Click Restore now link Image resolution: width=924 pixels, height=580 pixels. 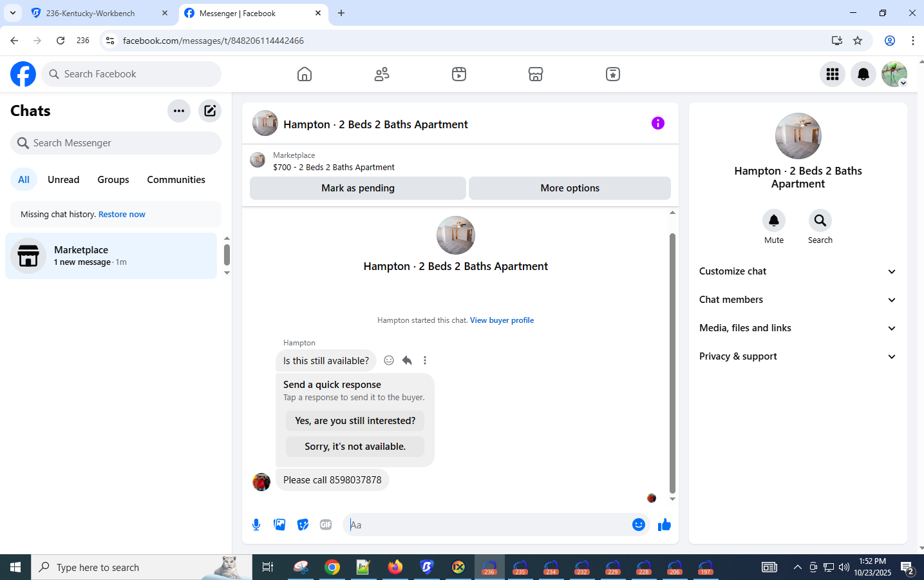122,215
